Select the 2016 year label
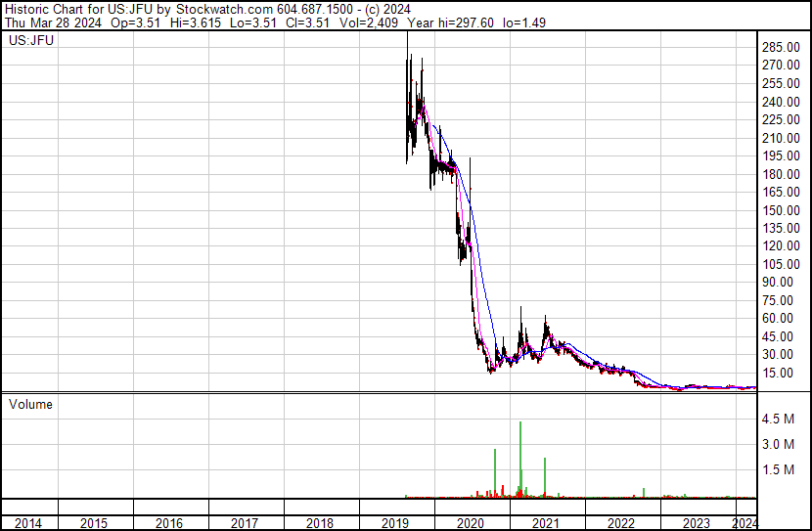 (x=169, y=523)
